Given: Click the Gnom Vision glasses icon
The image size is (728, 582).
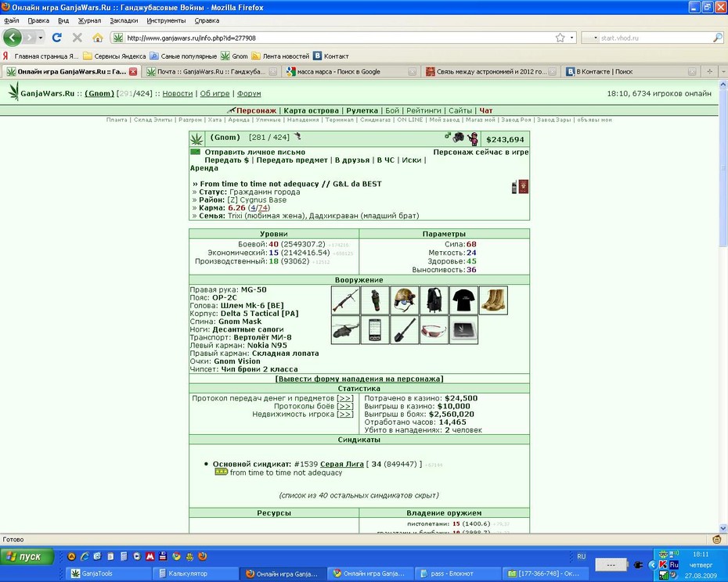Looking at the screenshot, I should [x=434, y=330].
